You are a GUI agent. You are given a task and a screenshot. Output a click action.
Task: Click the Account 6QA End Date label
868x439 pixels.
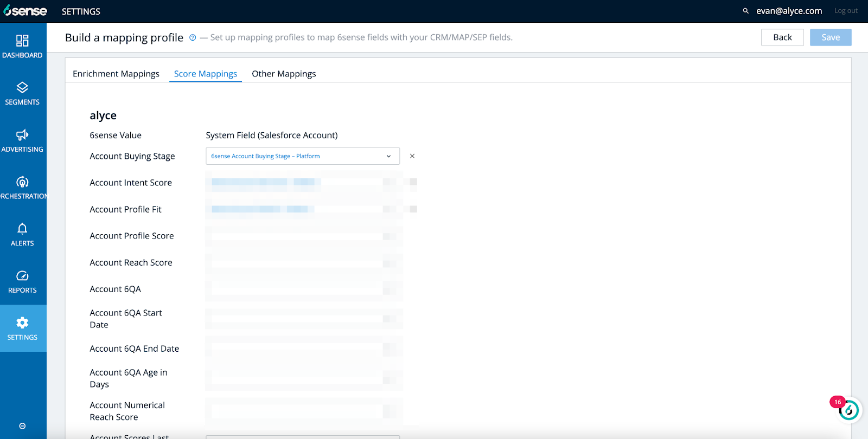(x=134, y=348)
